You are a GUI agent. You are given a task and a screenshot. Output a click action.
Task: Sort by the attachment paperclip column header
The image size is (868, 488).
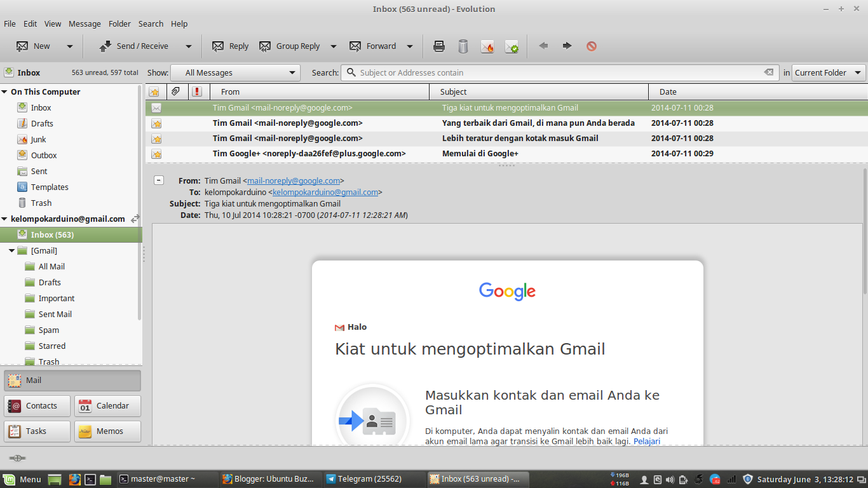(x=175, y=91)
